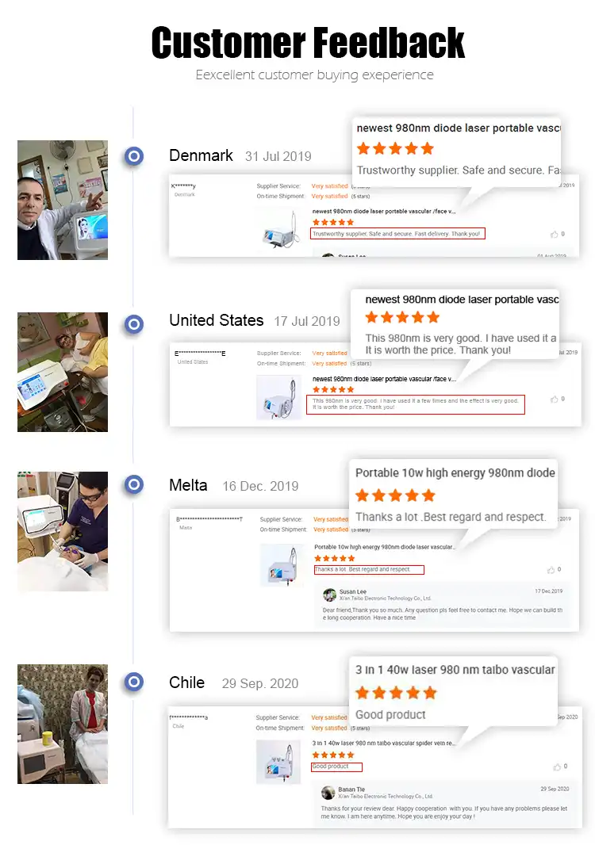Viewport: 595px width, 868px height.
Task: Select the Chile timeline circle marker
Action: click(133, 682)
